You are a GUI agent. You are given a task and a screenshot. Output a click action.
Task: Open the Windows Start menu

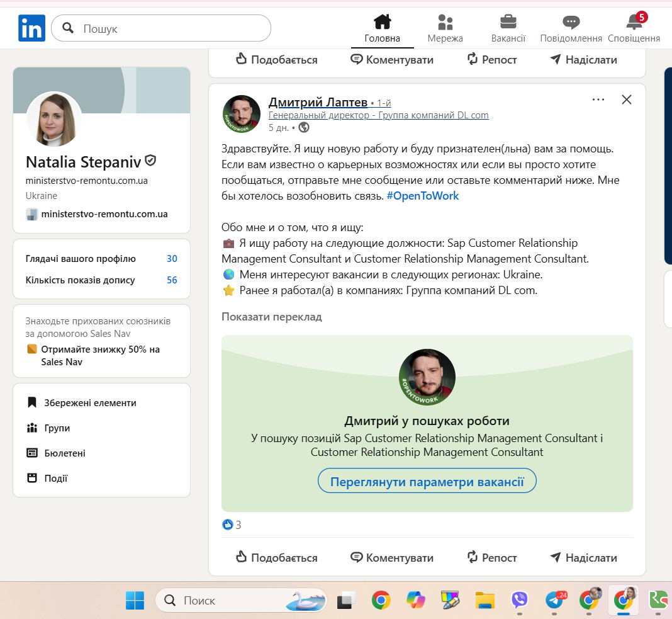pos(135,600)
